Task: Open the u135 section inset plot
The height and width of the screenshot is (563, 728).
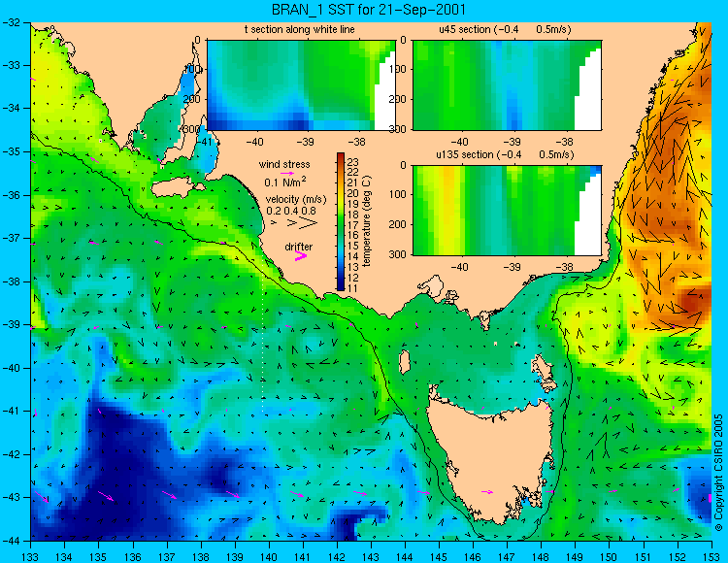Action: (507, 211)
